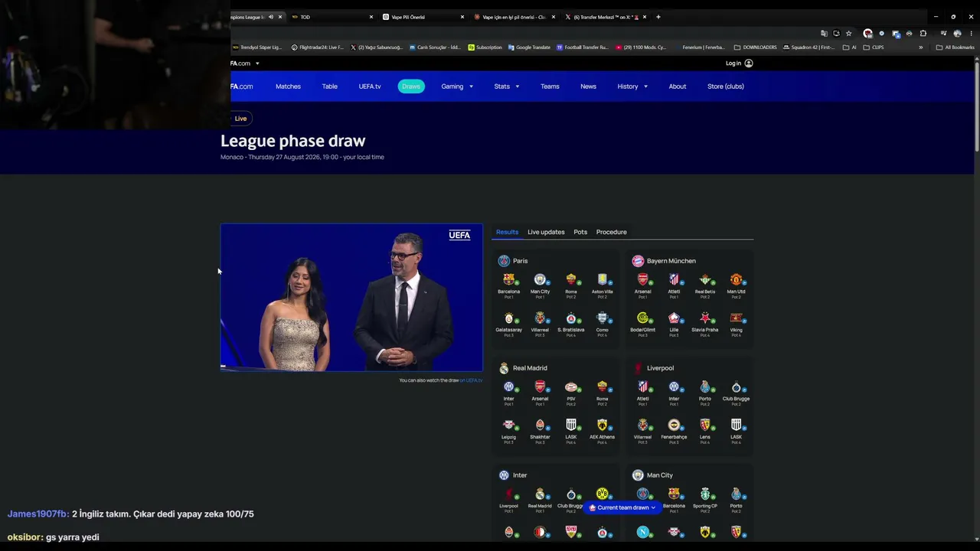Image resolution: width=980 pixels, height=551 pixels.
Task: Bookmark this page with the star icon
Action: click(848, 34)
